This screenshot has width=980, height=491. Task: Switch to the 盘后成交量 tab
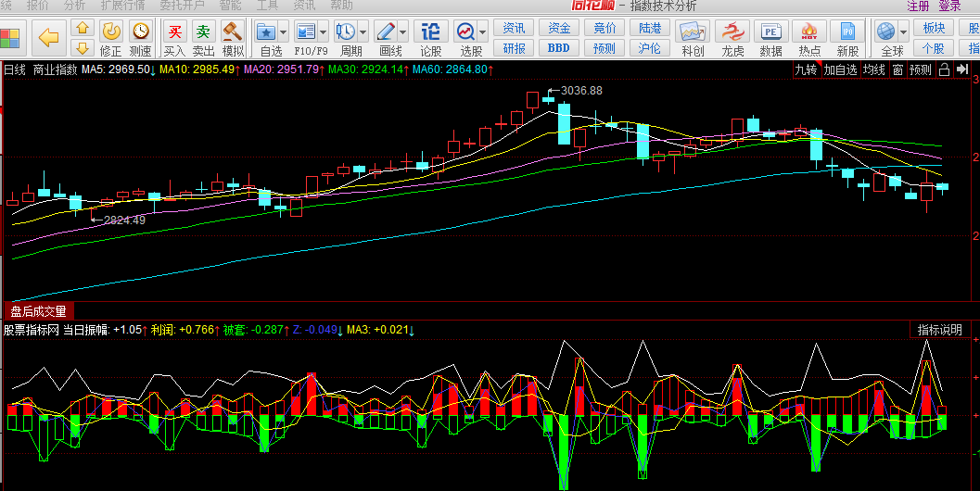(38, 311)
